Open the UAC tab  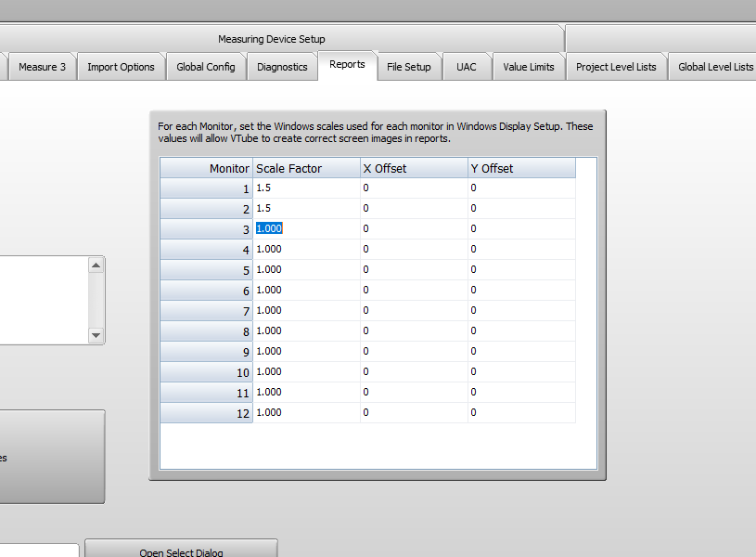467,67
